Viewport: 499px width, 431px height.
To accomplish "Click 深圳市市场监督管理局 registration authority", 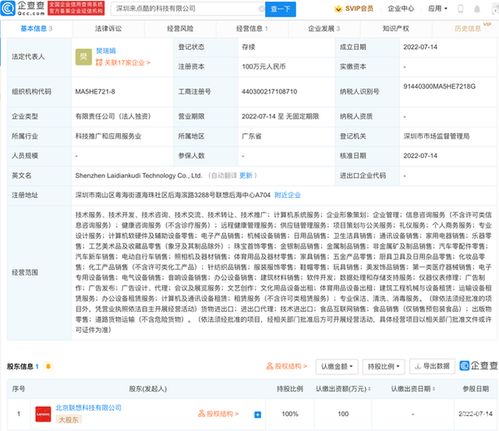I will tap(436, 136).
